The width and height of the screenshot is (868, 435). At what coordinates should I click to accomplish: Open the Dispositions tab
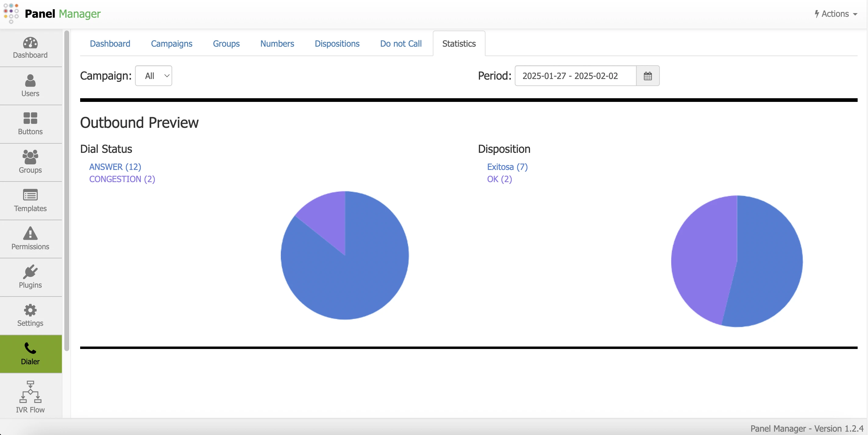pos(336,44)
